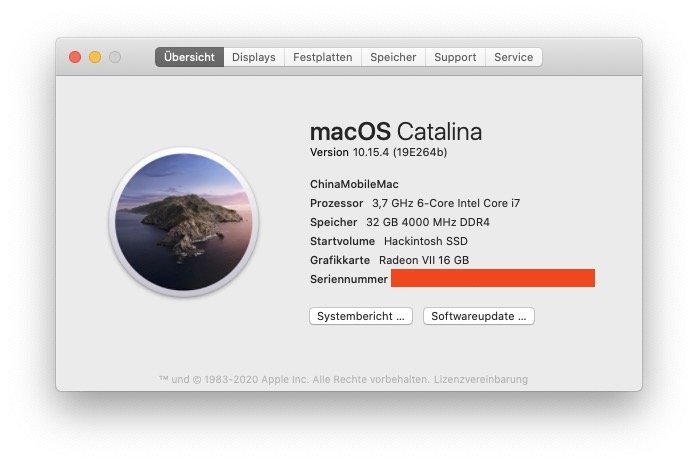
Task: Open the Support tab
Action: point(455,57)
